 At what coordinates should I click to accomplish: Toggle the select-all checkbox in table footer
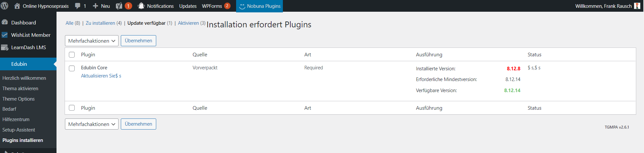point(72,108)
